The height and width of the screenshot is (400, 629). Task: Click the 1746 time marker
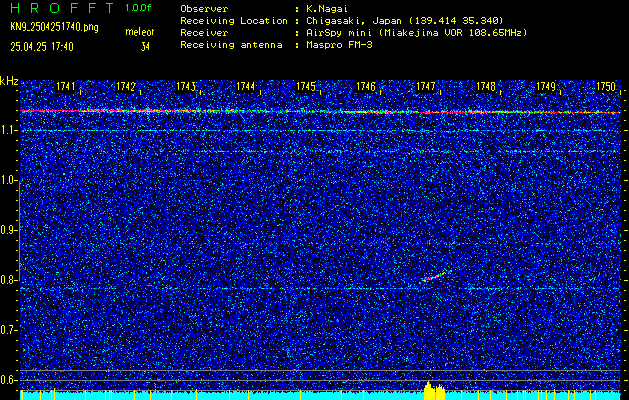pyautogui.click(x=366, y=86)
